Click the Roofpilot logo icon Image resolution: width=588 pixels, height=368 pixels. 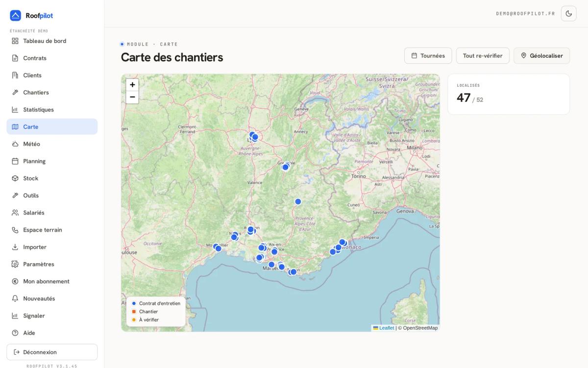coord(16,16)
